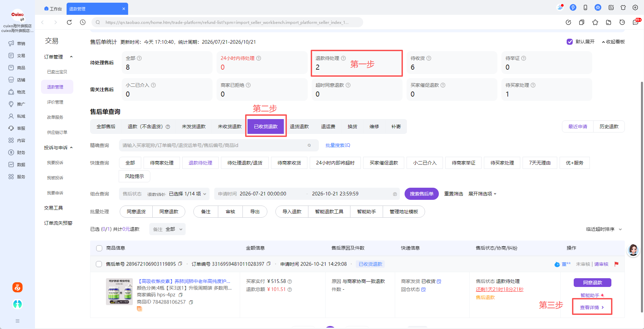The image size is (644, 329).
Task: Open the messages icon with 99+ badge
Action: (x=636, y=22)
